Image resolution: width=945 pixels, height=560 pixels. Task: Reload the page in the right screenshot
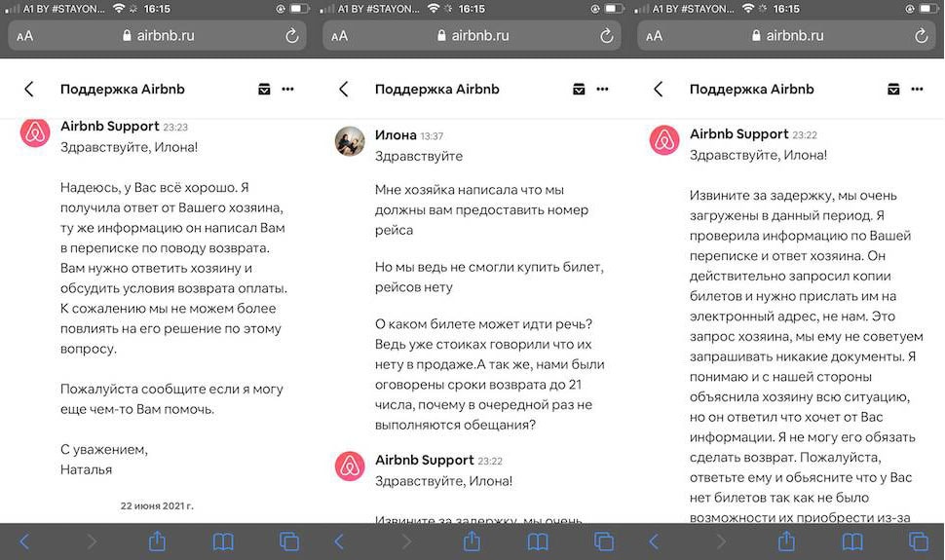[x=922, y=36]
